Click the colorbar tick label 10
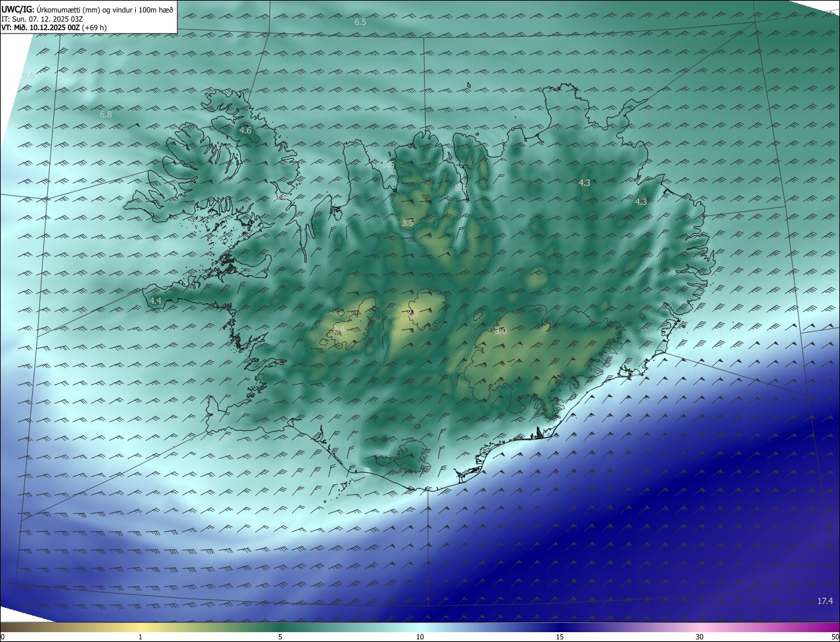Image resolution: width=840 pixels, height=642 pixels. [x=420, y=637]
